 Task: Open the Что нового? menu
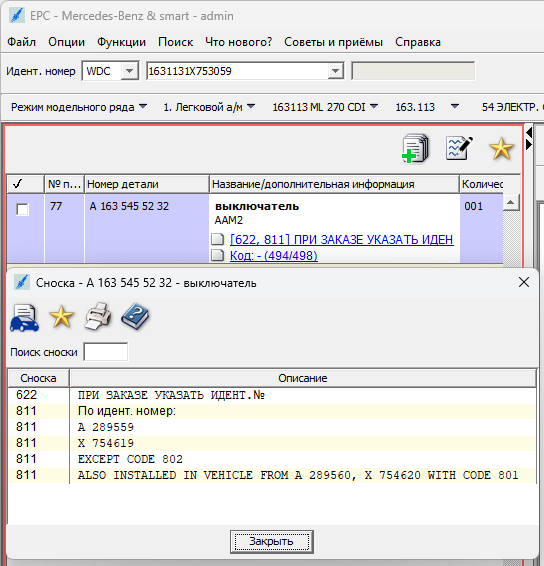[x=238, y=42]
